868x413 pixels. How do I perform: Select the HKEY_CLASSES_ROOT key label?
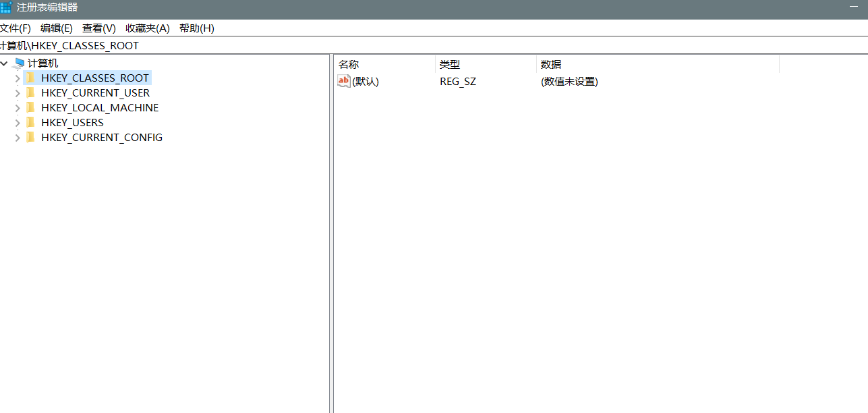click(95, 78)
